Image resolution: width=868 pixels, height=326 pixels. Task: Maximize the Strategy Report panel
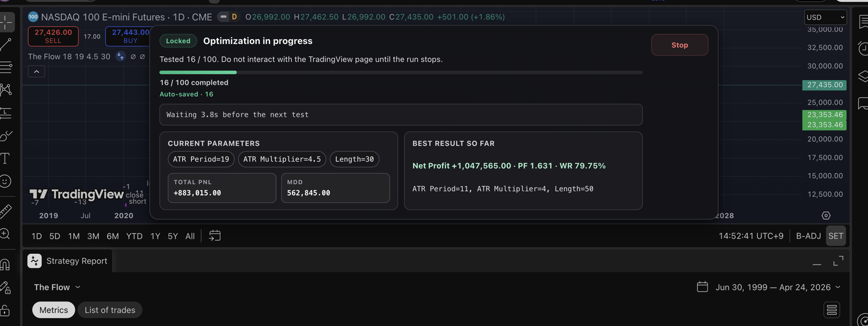click(x=838, y=261)
